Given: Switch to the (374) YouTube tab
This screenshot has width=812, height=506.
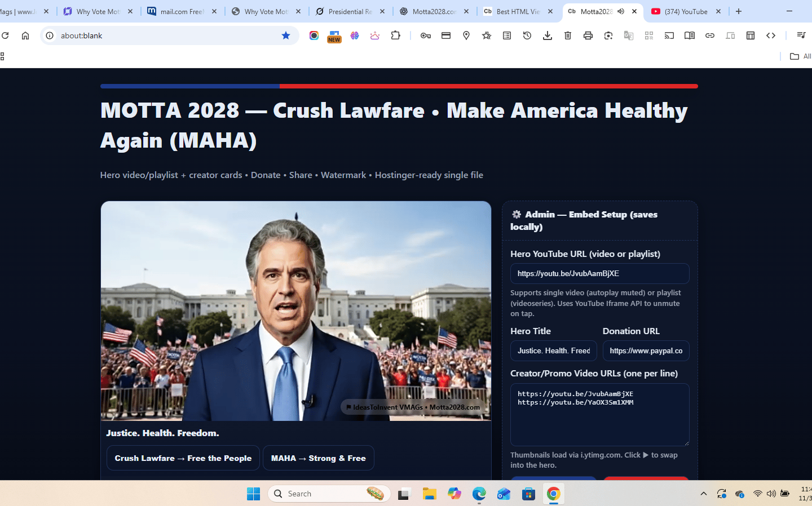Looking at the screenshot, I should (686, 11).
